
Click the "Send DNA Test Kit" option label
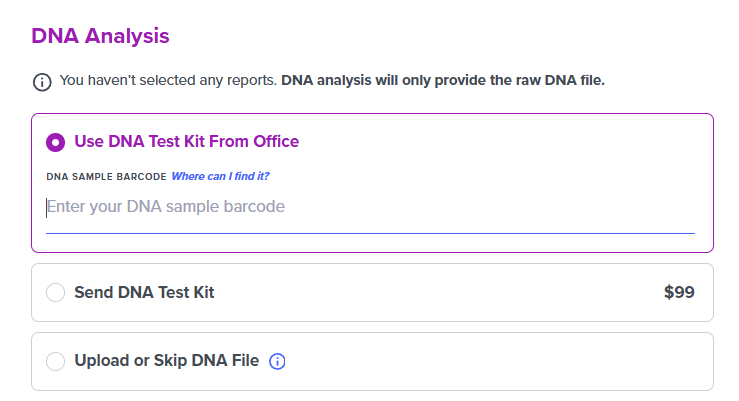[x=144, y=293]
